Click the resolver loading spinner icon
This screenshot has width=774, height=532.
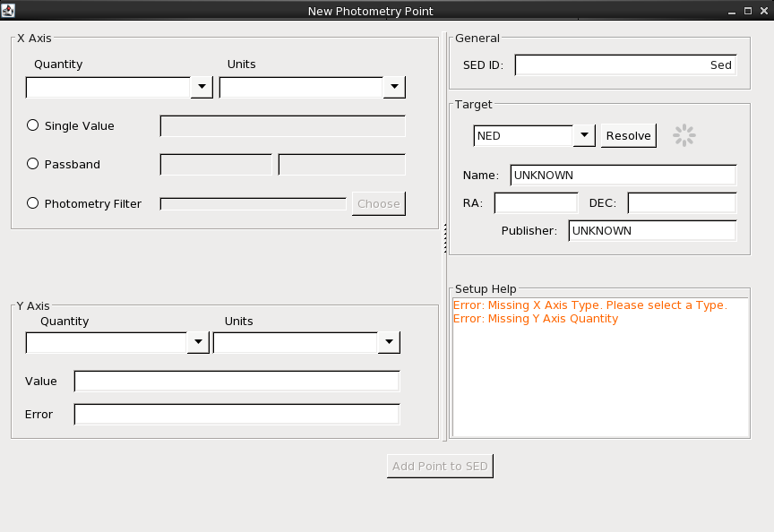click(x=684, y=135)
